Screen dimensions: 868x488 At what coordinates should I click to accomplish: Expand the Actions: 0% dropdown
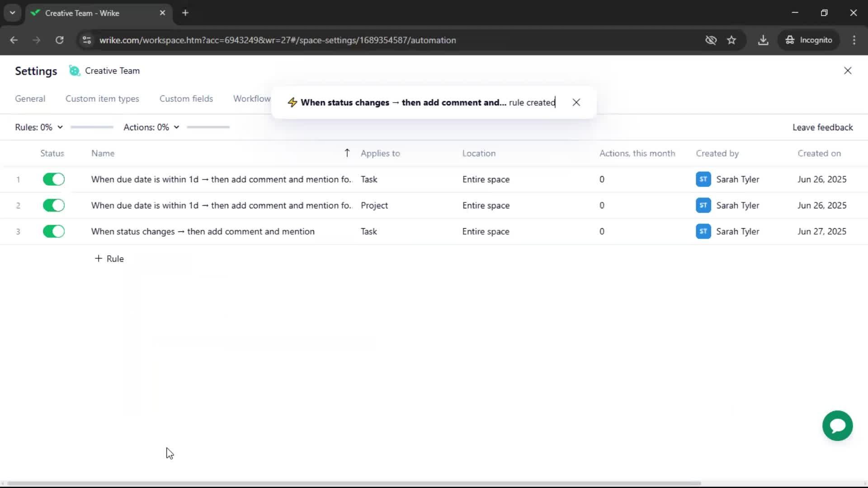[x=151, y=127]
